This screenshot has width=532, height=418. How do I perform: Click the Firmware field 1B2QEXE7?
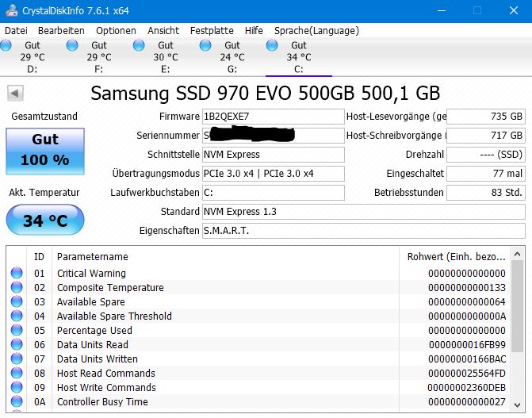pos(273,117)
